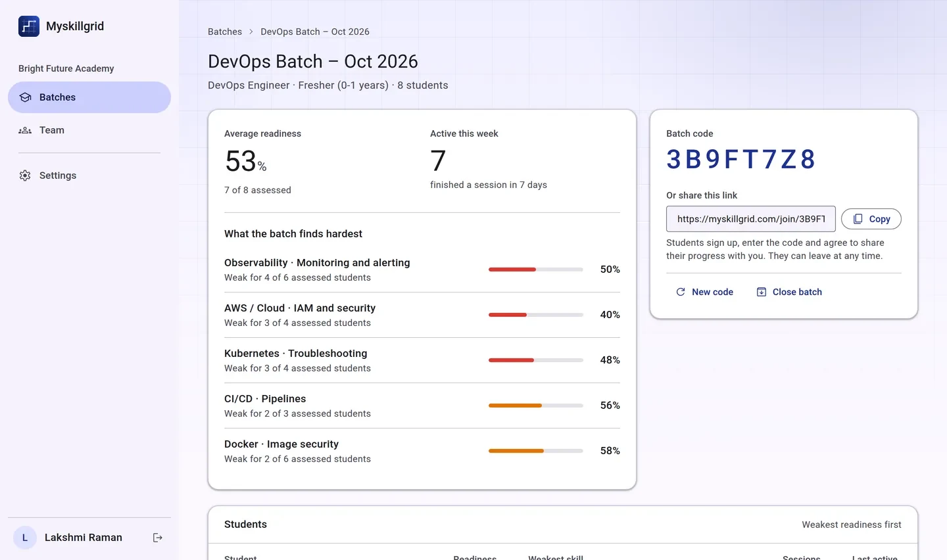Click the 'What the batch finds hardest' heading
Screen dimensions: 947x560
point(293,234)
